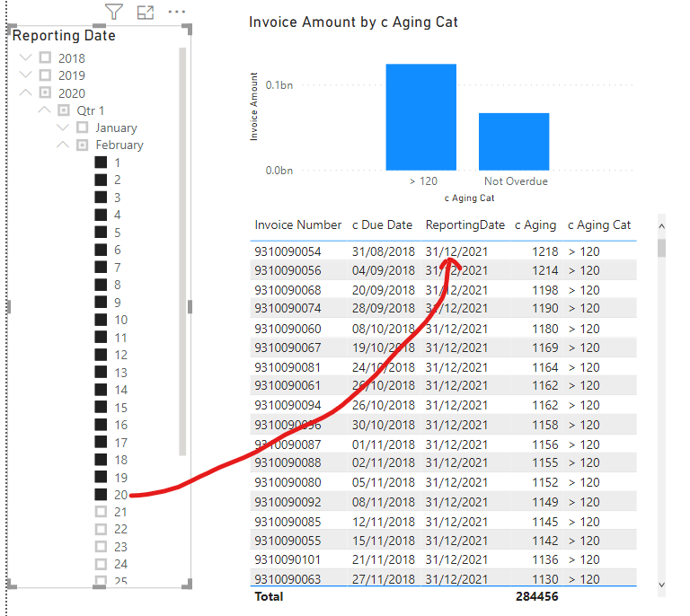The image size is (690, 616).
Task: Click the c Aging Cat x-axis title
Action: pos(469,198)
